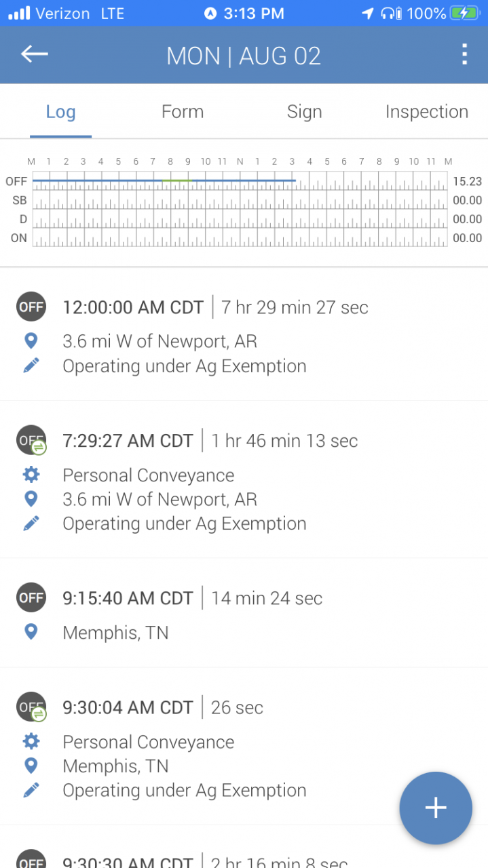The image size is (488, 868).
Task: Tap gear icon next to Personal Conveyance at 7:29:27
Action: pos(31,475)
